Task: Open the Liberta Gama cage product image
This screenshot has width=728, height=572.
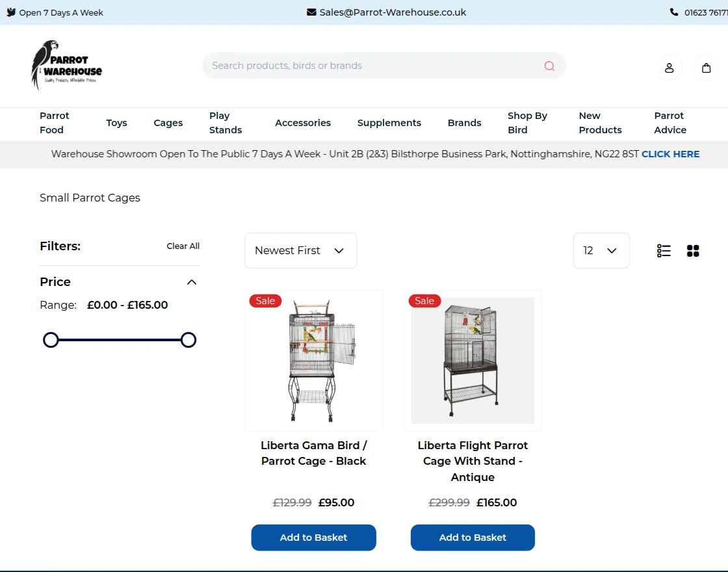Action: pos(314,360)
